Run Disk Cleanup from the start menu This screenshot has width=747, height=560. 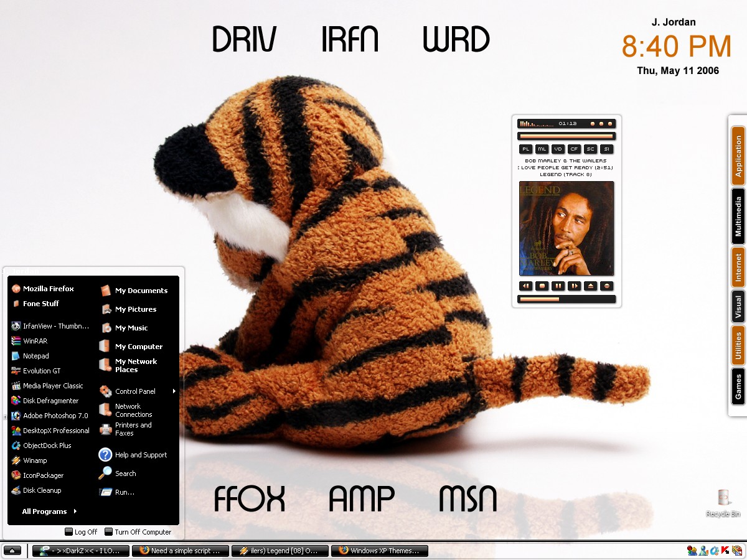pos(36,490)
